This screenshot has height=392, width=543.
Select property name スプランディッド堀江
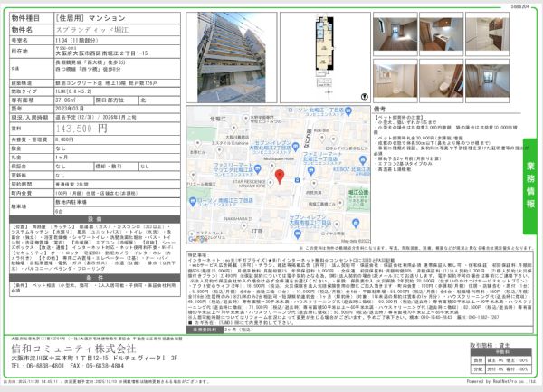point(92,30)
